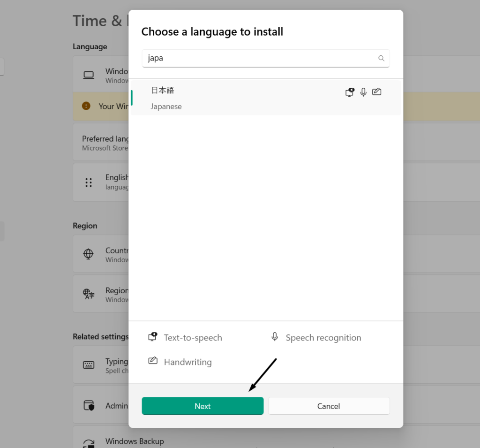Click the microphone icon in Japanese row
This screenshot has height=448, width=480.
coord(363,92)
